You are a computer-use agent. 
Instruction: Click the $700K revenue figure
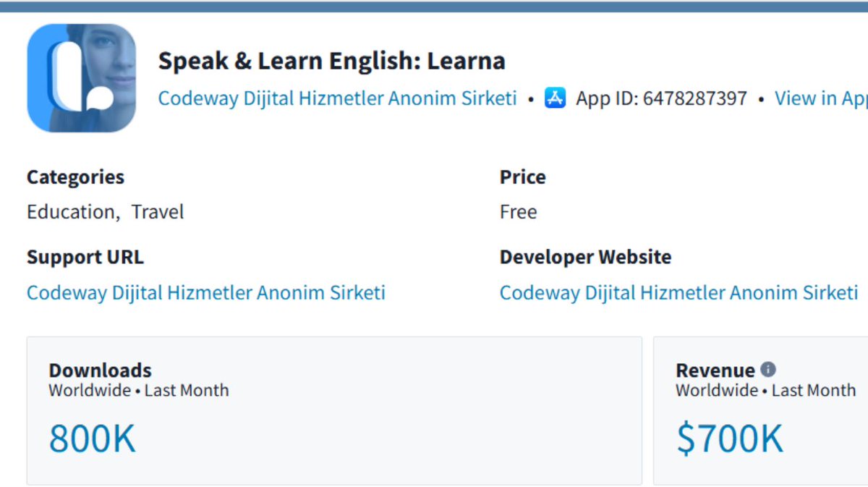730,439
